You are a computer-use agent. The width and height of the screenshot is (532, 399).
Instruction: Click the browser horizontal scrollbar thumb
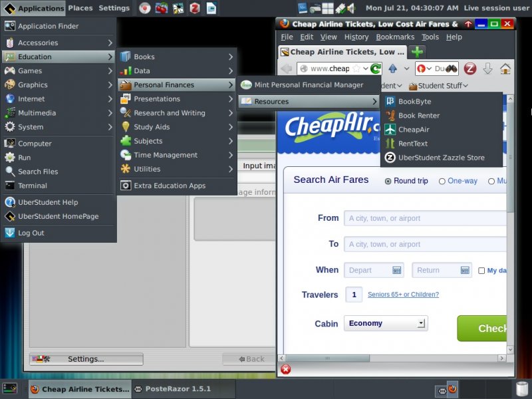pyautogui.click(x=327, y=358)
